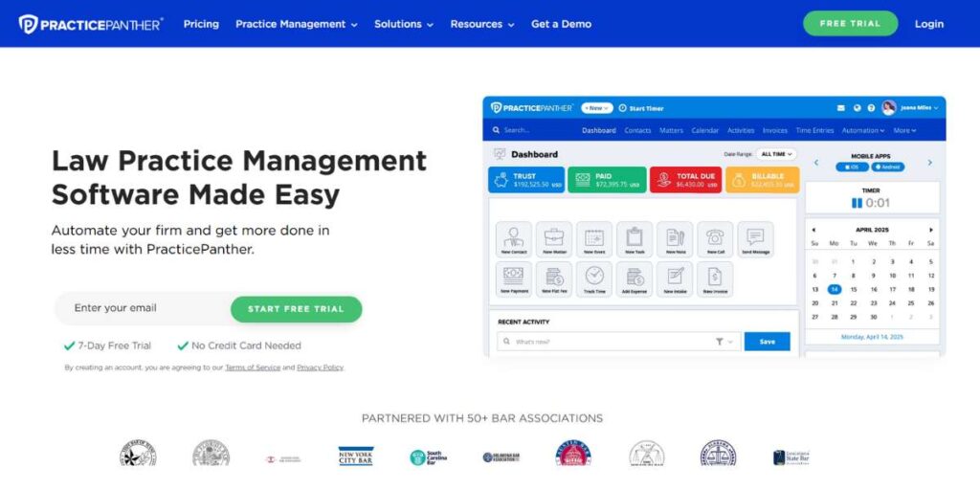Click the blue TRUST balance card
The height and width of the screenshot is (490, 980).
pyautogui.click(x=526, y=180)
